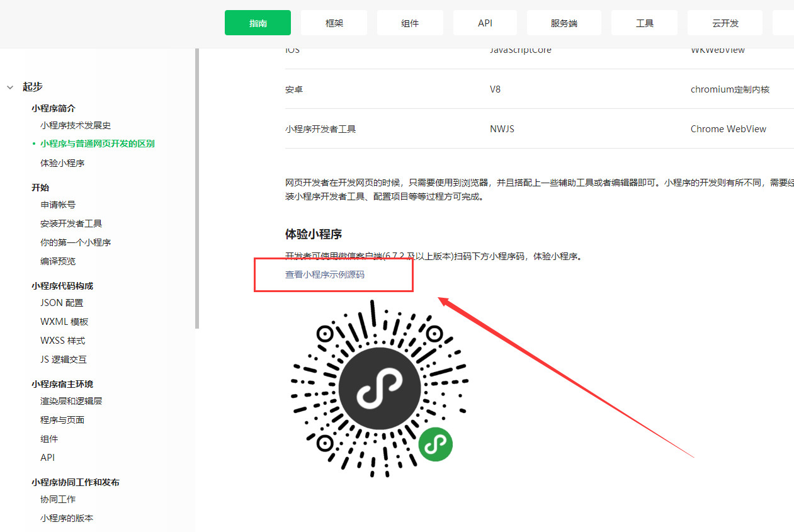This screenshot has height=532, width=794.
Task: Select the V8 table cell
Action: point(496,89)
